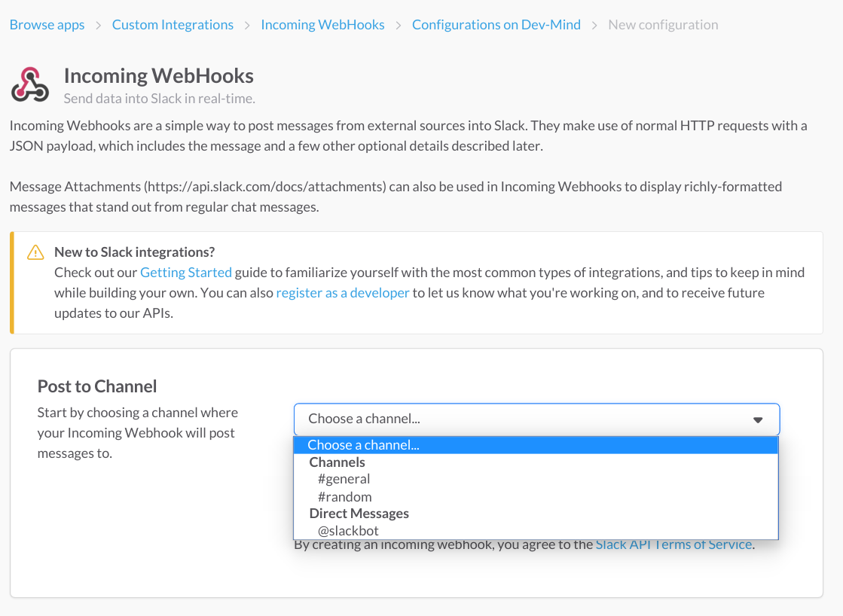
Task: Click the Post to Channel heading
Action: coord(97,386)
